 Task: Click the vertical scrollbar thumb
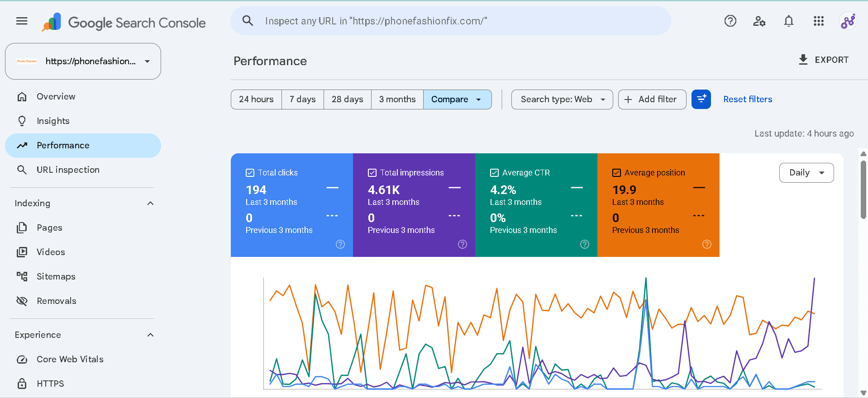click(863, 190)
